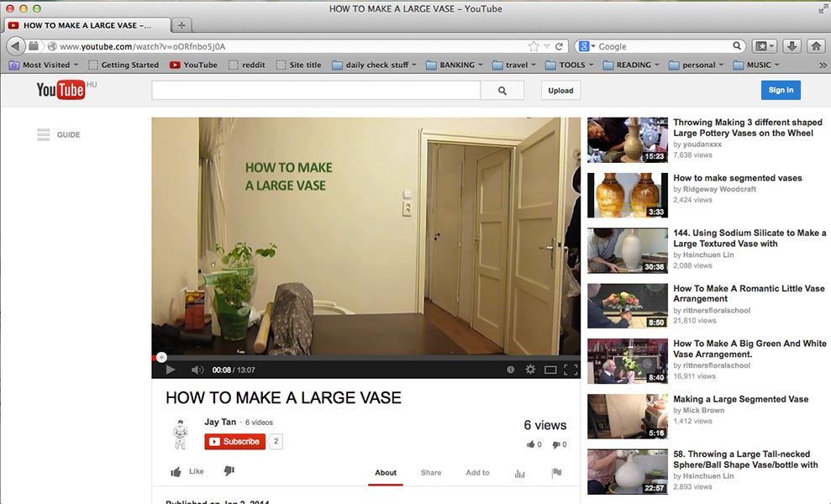Mute the video using the speaker icon

[x=197, y=370]
